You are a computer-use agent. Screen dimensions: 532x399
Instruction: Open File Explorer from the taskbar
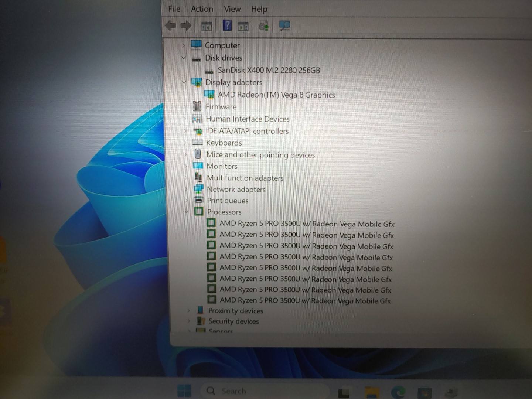[x=372, y=392]
